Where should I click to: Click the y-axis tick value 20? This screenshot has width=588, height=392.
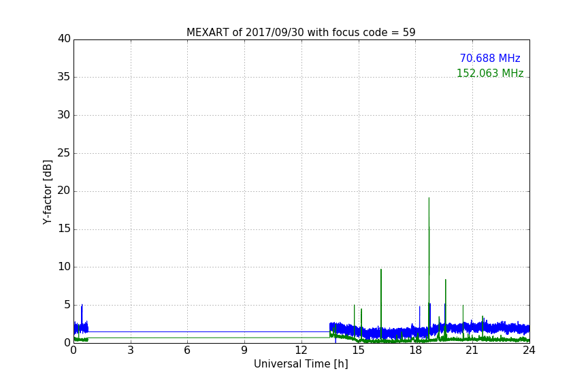pyautogui.click(x=64, y=191)
